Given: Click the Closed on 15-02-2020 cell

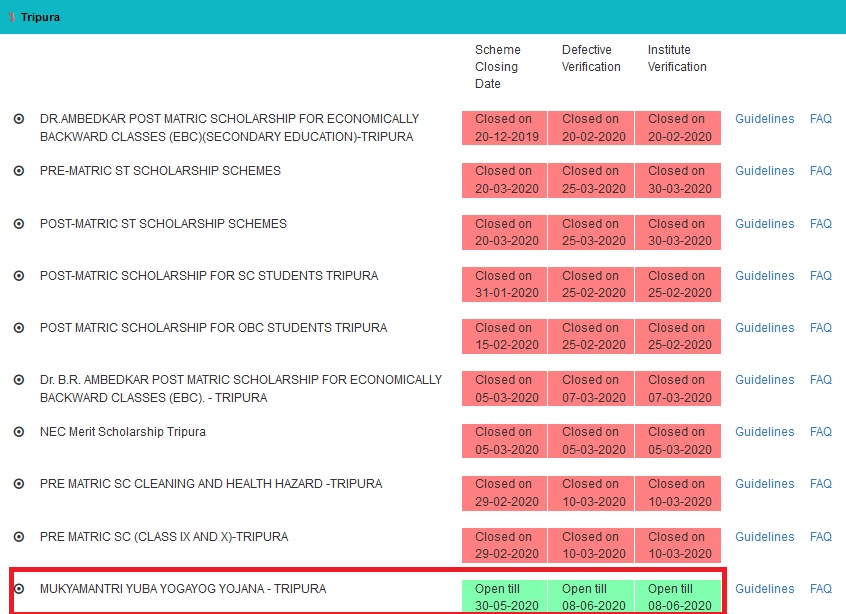Looking at the screenshot, I should click(x=504, y=337).
